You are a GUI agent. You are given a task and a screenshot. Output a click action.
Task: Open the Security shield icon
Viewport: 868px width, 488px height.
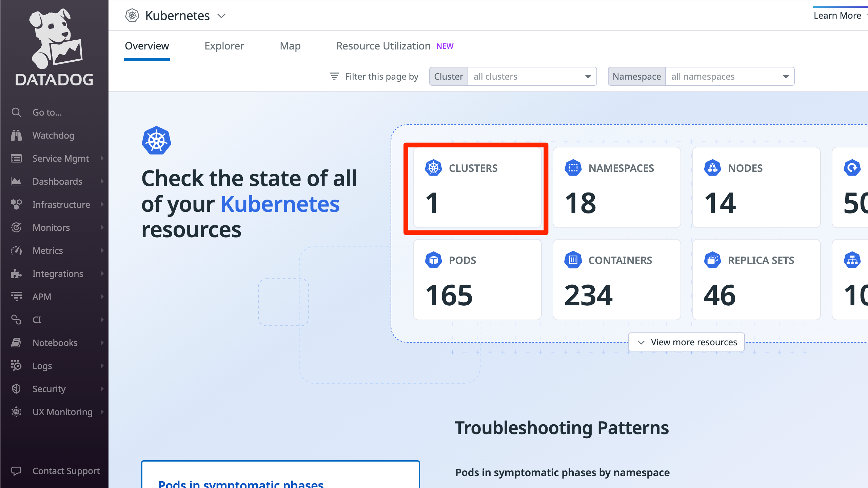click(x=16, y=389)
